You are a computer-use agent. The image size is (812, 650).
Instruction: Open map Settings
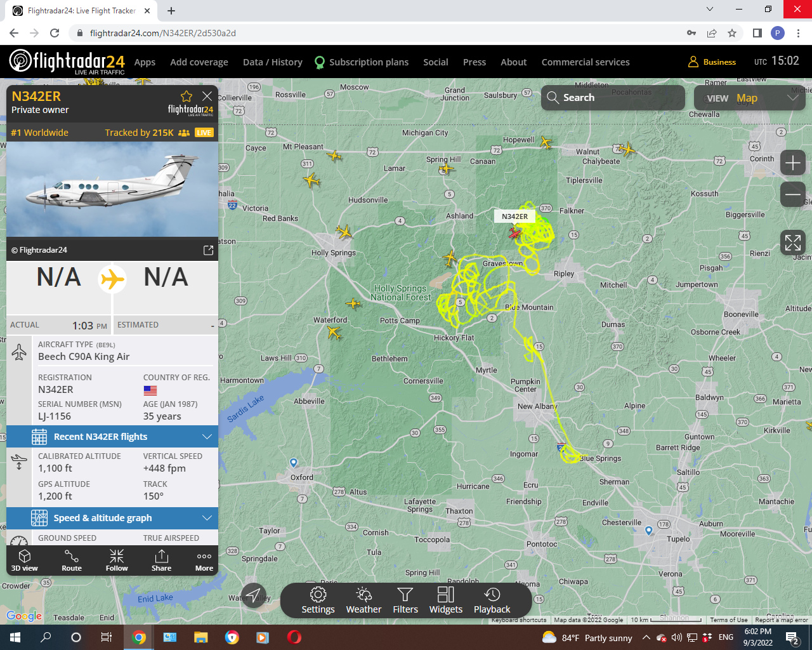coord(318,600)
